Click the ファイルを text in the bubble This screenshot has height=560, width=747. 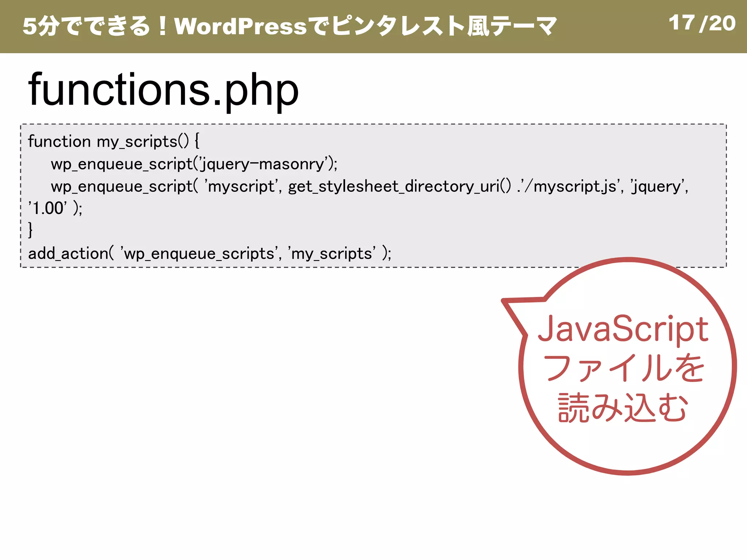[x=623, y=367]
